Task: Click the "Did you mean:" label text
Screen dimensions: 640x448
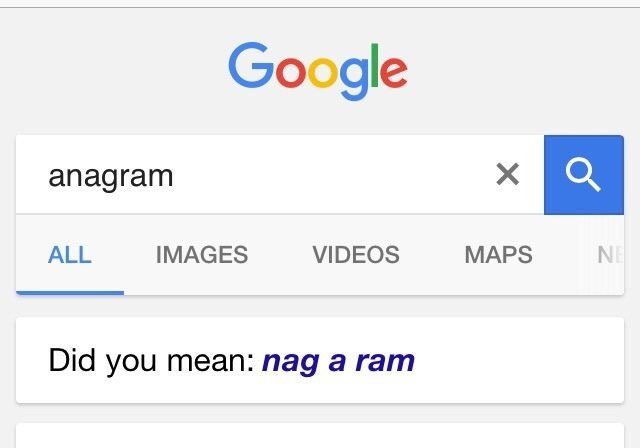Action: coord(151,361)
